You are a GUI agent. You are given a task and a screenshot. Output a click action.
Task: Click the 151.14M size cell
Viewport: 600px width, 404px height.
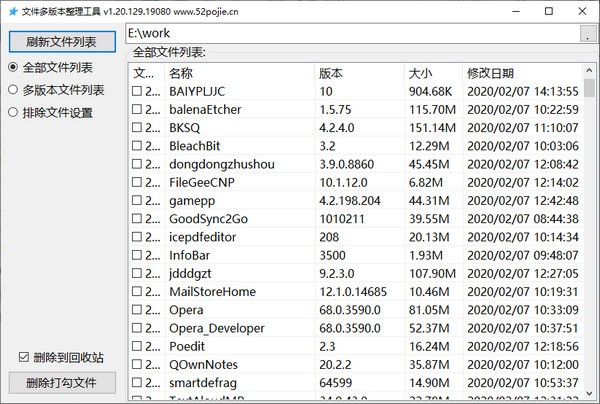432,128
